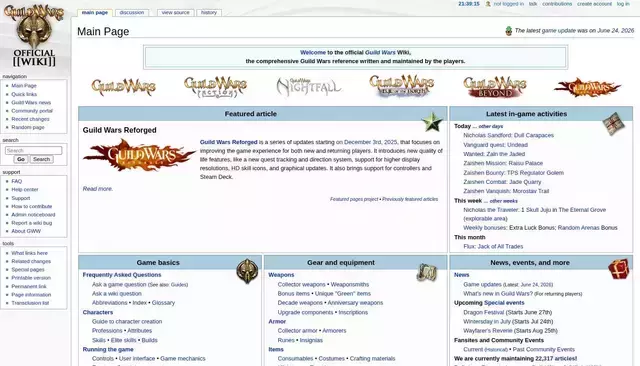Open Random page in navigation
This screenshot has width=640, height=366.
pyautogui.click(x=28, y=127)
